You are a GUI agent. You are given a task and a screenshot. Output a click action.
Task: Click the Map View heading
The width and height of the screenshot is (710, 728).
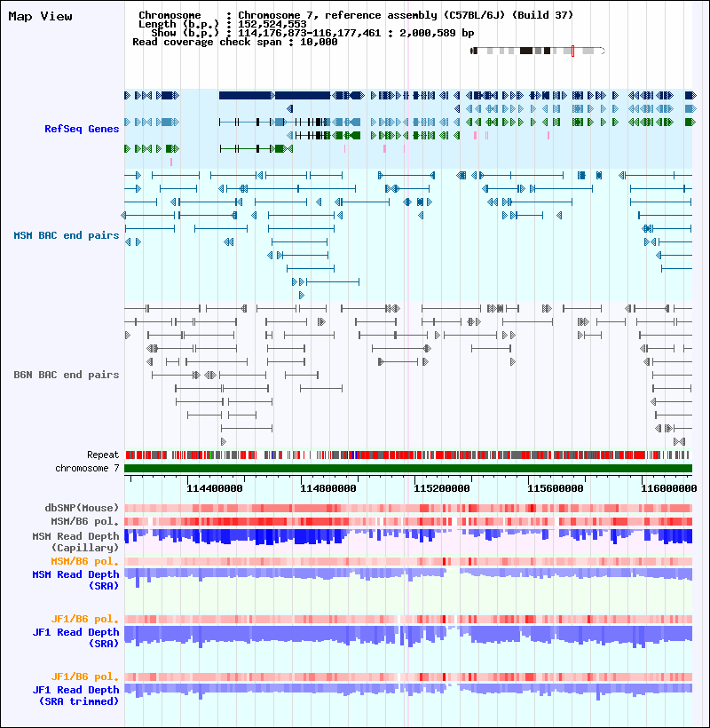pos(40,16)
